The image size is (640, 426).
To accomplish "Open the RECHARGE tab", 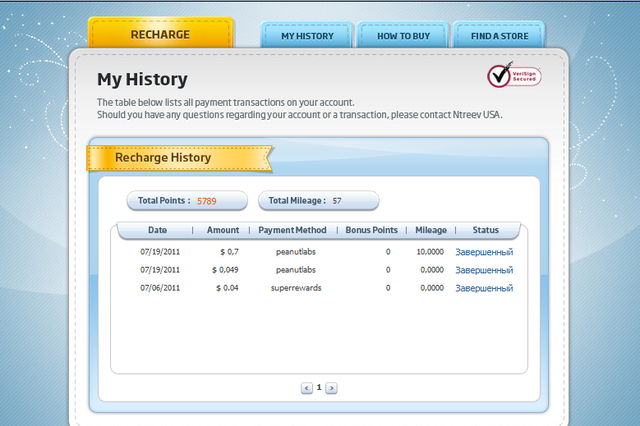I will click(160, 35).
